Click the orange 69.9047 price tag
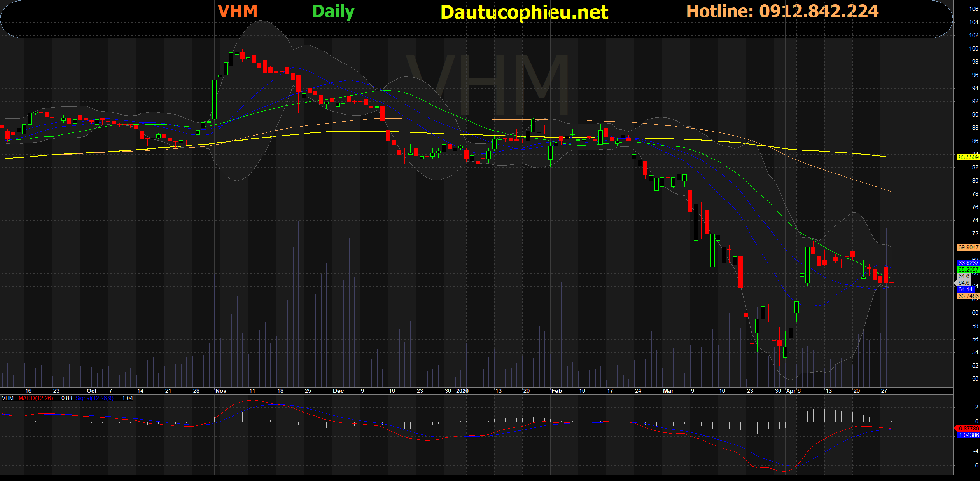 pos(968,247)
